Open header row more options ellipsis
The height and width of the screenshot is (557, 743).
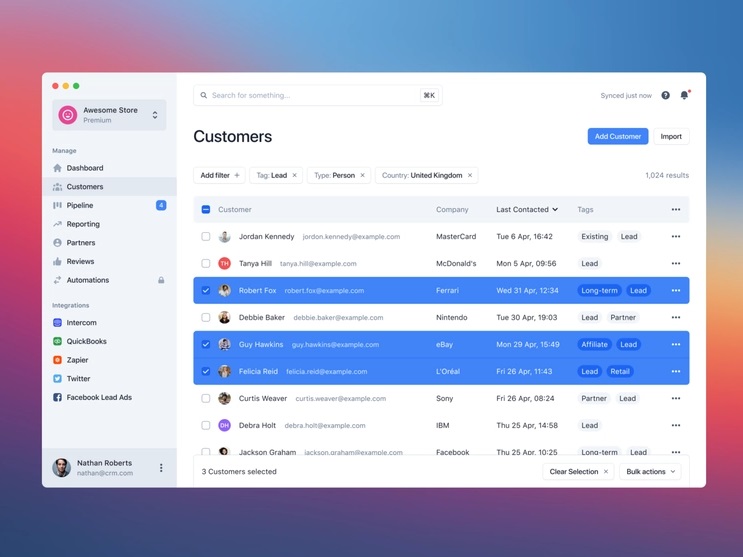676,210
